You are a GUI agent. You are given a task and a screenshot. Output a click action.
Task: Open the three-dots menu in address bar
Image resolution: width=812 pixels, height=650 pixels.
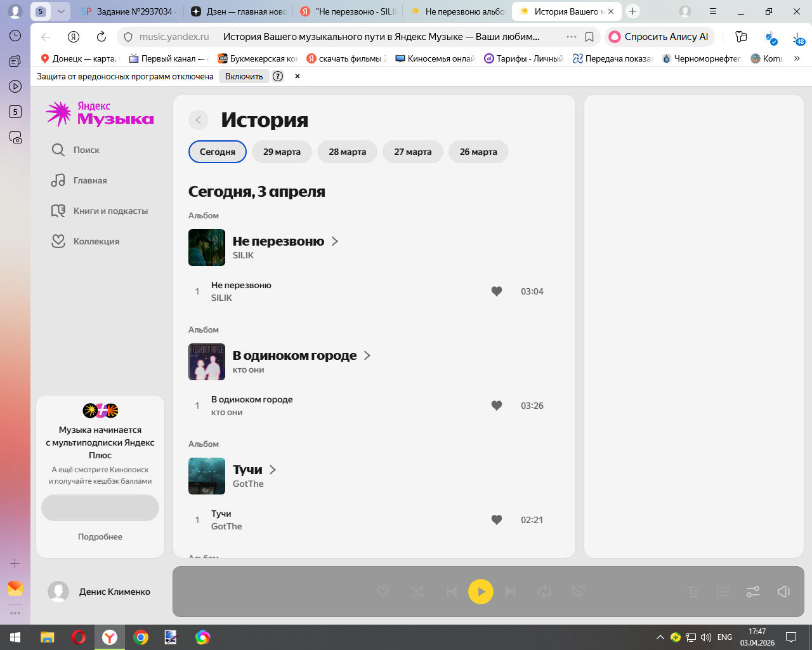[x=572, y=37]
